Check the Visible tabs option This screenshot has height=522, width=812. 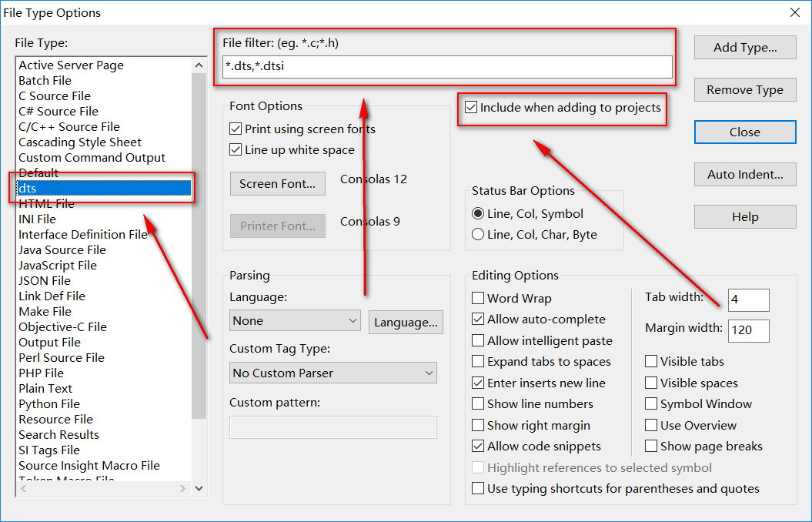(651, 361)
